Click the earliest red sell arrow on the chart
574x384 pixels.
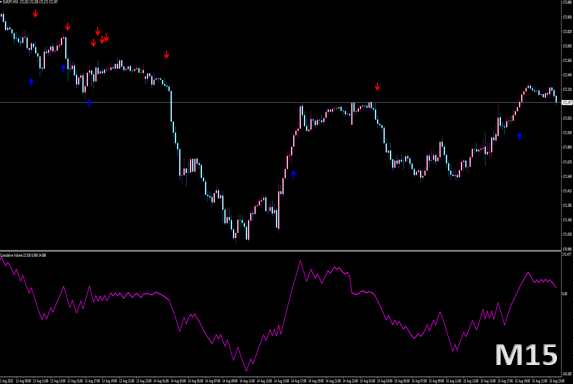pos(35,14)
